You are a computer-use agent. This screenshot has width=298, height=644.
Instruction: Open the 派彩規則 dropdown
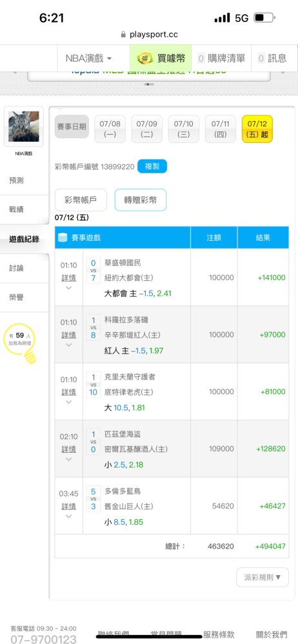tap(263, 577)
